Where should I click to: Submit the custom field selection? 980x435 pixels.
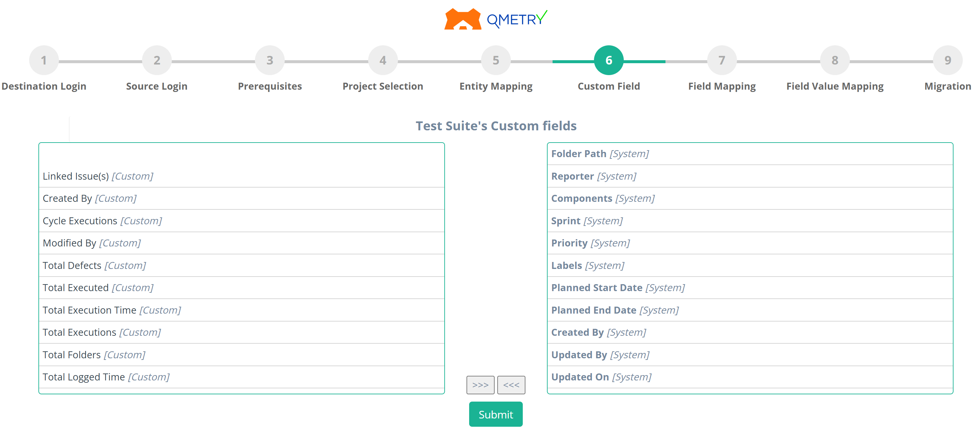[x=496, y=414]
